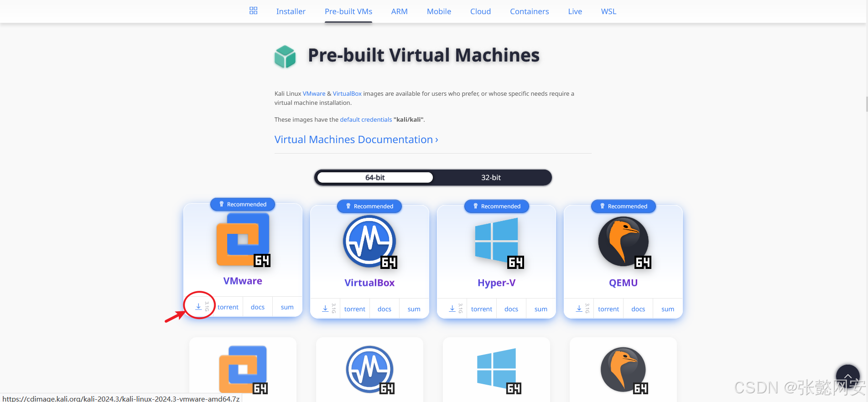Open the VirtualBox link in the description

point(347,93)
